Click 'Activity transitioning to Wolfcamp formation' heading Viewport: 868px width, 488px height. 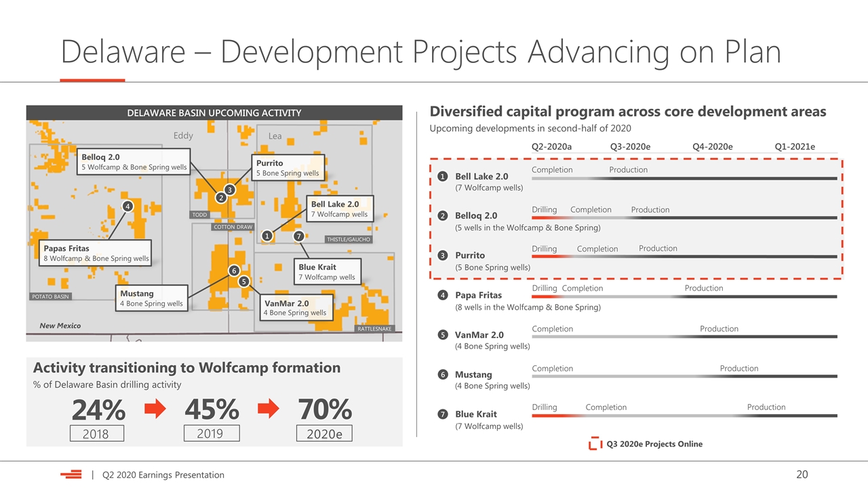click(187, 367)
